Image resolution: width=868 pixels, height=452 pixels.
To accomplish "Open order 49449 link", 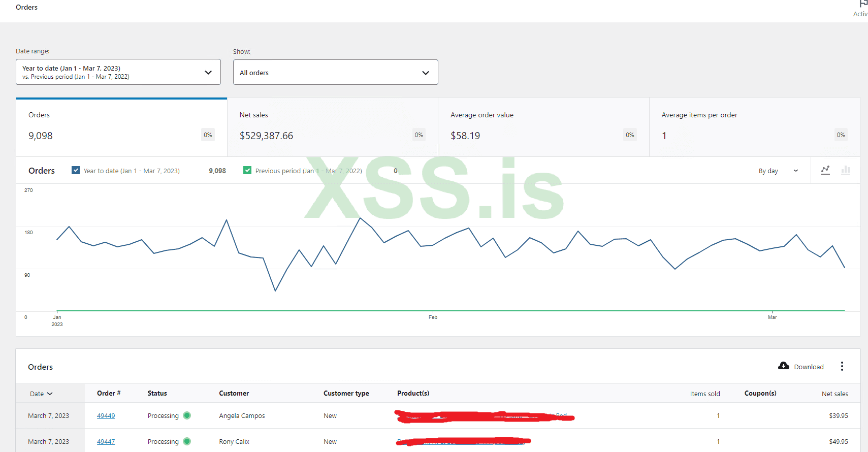I will click(x=106, y=415).
